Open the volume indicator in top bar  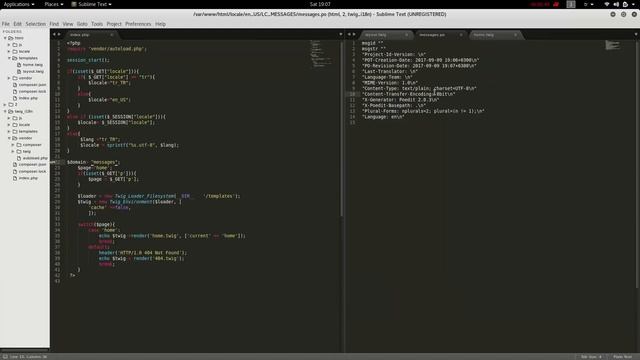pos(616,4)
